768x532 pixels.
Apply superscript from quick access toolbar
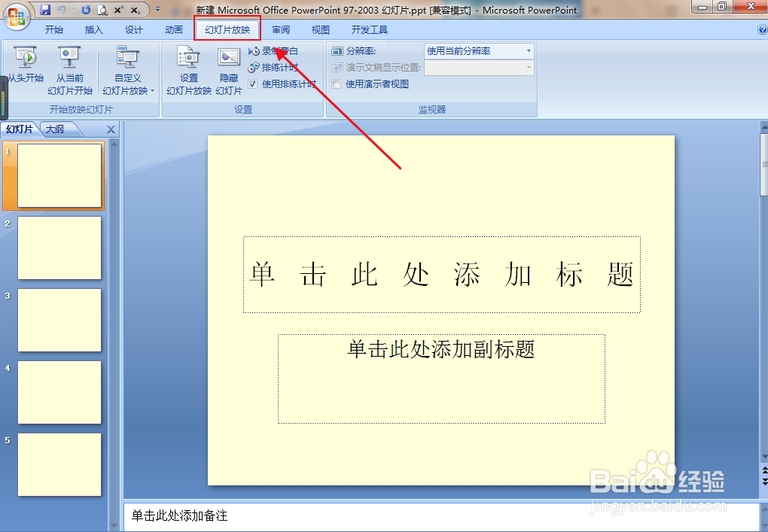click(x=119, y=9)
